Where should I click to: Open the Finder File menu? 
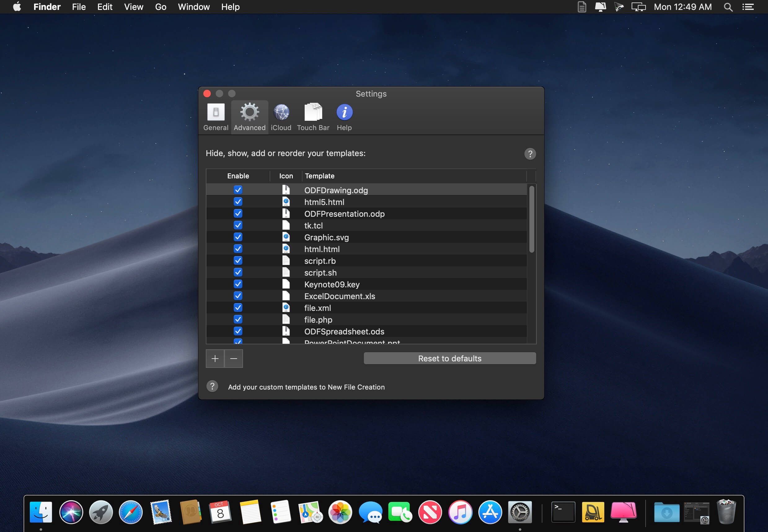coord(79,7)
